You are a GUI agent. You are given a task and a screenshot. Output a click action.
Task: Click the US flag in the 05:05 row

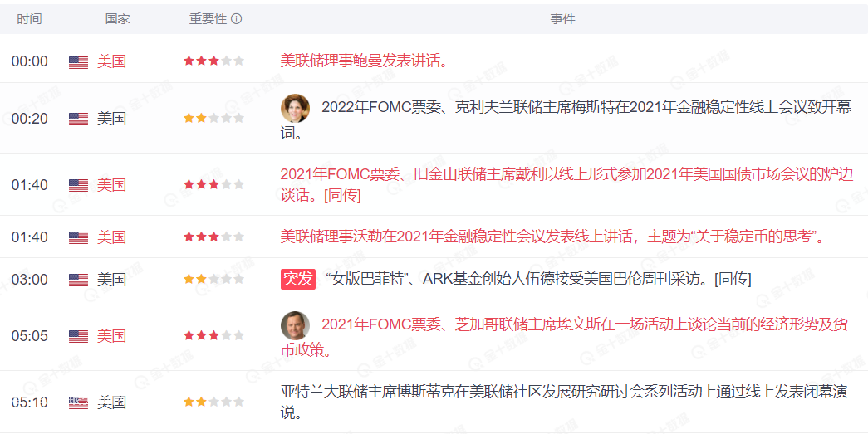tap(78, 336)
